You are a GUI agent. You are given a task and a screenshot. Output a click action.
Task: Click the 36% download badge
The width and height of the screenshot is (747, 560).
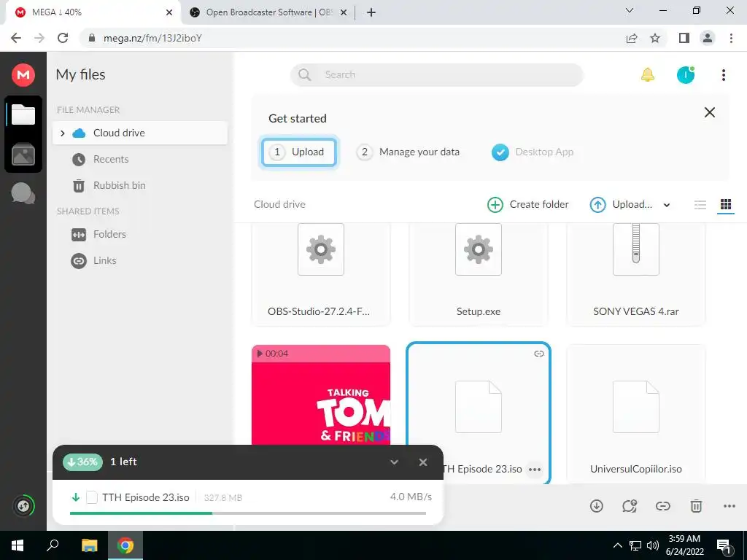[82, 462]
